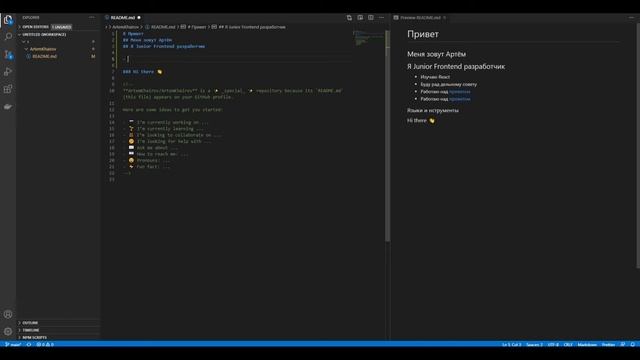Screen dimensions: 640x360
Task: Open the Accounts menu icon
Action: coord(8,314)
